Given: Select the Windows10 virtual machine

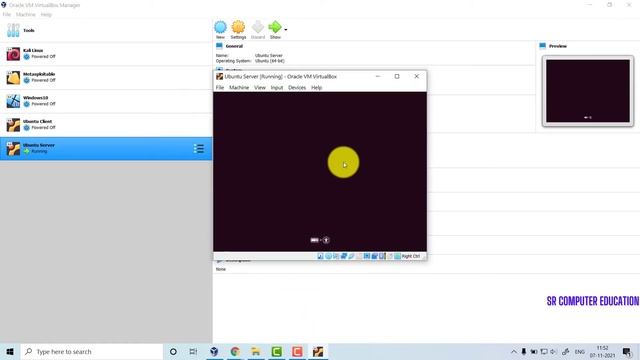Looking at the screenshot, I should click(106, 101).
